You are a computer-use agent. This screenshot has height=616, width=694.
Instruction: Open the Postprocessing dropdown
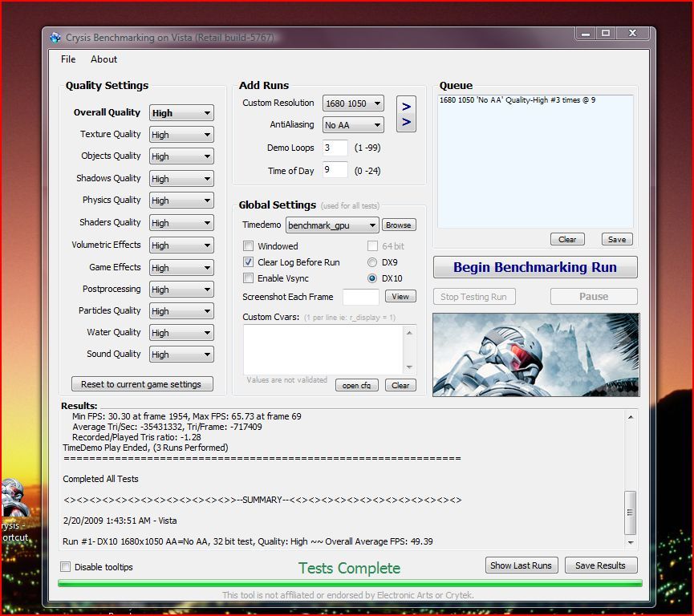[x=181, y=290]
